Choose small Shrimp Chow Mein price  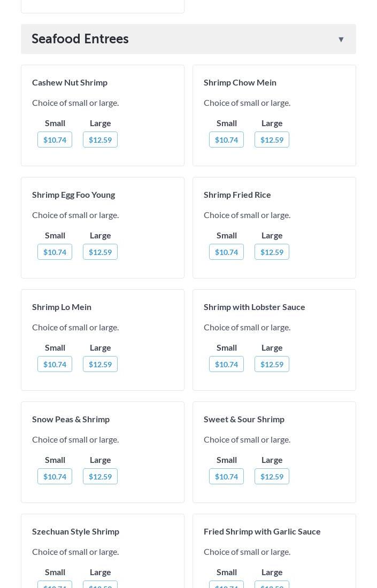[x=226, y=140]
